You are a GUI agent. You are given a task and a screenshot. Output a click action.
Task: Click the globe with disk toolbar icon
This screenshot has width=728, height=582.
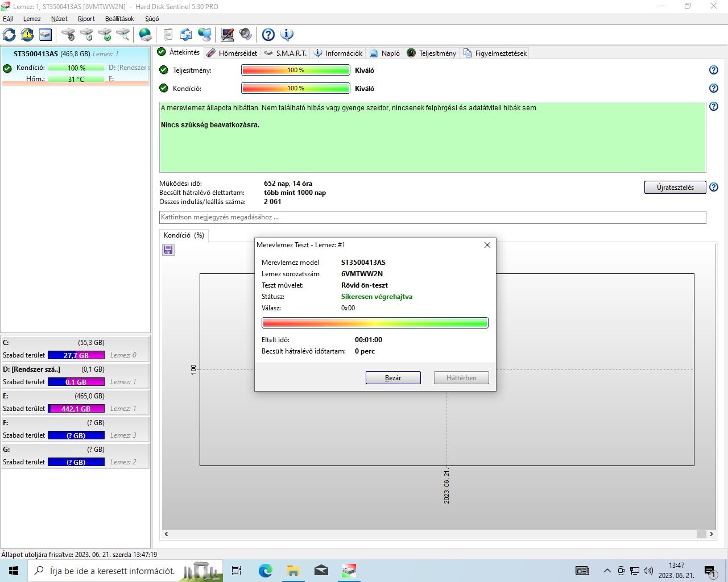coord(146,35)
